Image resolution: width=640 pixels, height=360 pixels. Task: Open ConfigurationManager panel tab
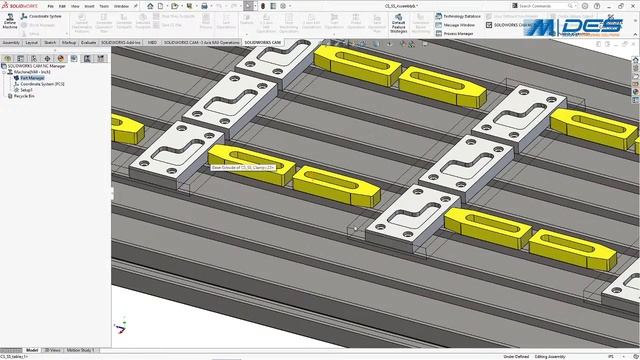[34, 59]
